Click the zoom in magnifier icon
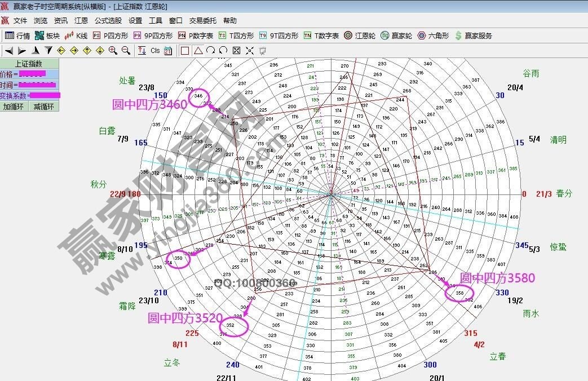Viewport: 588px width, 381px height. tap(113, 51)
